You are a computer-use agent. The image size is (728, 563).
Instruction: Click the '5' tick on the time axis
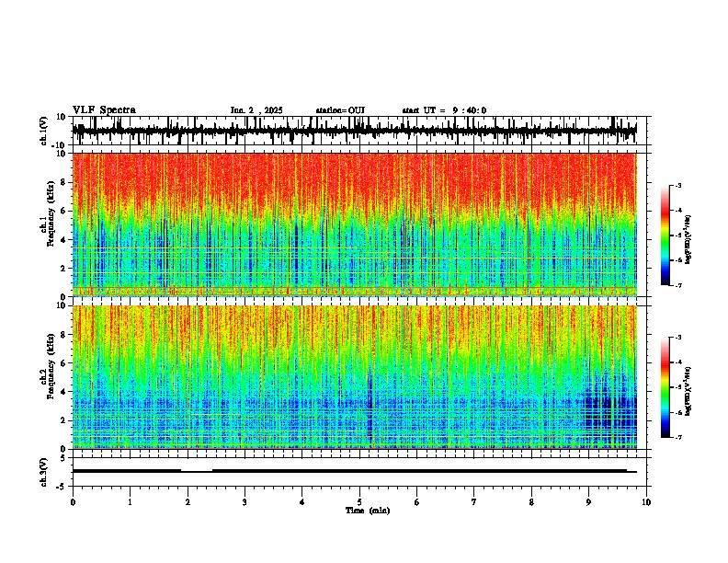point(359,502)
